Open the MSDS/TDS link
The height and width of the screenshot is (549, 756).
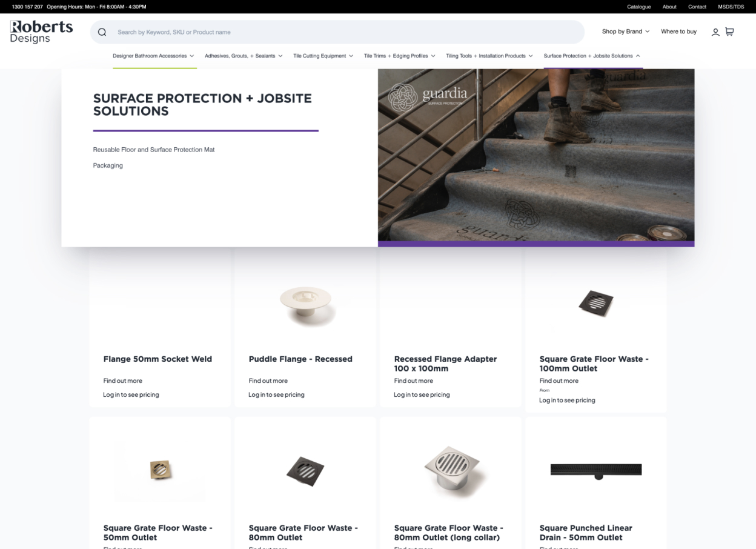[731, 7]
